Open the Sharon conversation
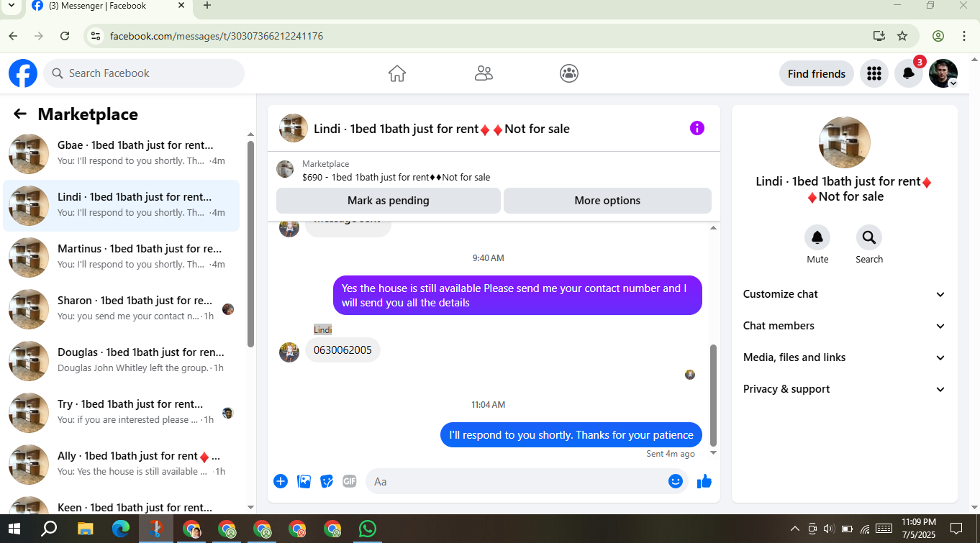 [x=121, y=309]
